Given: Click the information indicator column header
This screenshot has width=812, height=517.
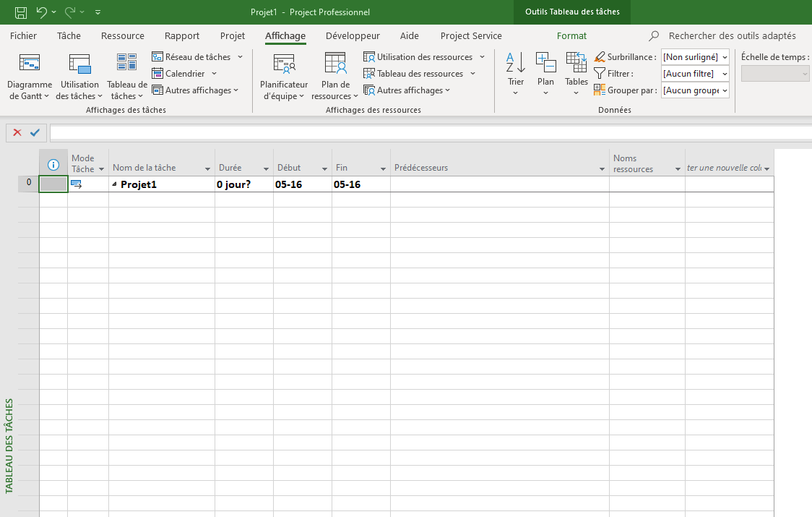Looking at the screenshot, I should pos(53,165).
